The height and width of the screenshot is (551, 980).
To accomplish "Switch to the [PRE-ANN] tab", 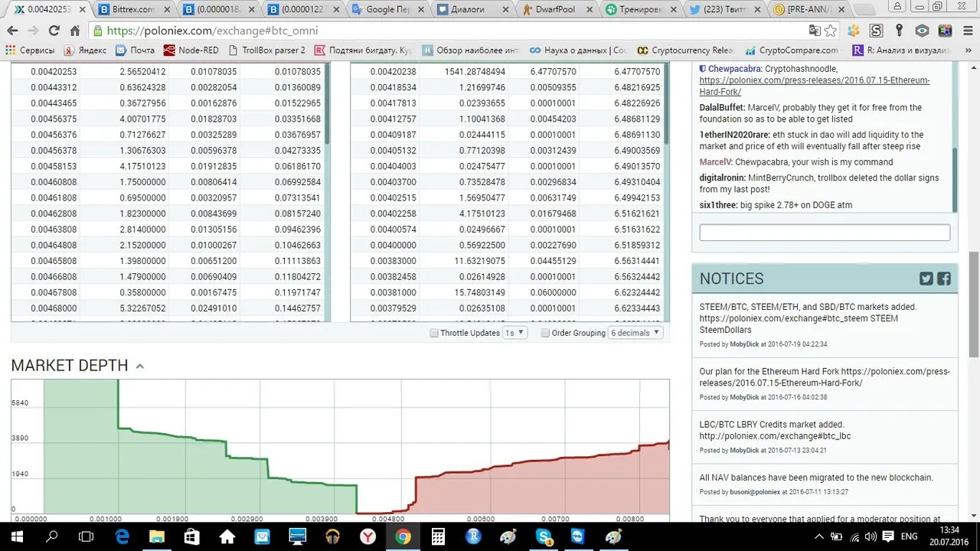I will pyautogui.click(x=810, y=10).
